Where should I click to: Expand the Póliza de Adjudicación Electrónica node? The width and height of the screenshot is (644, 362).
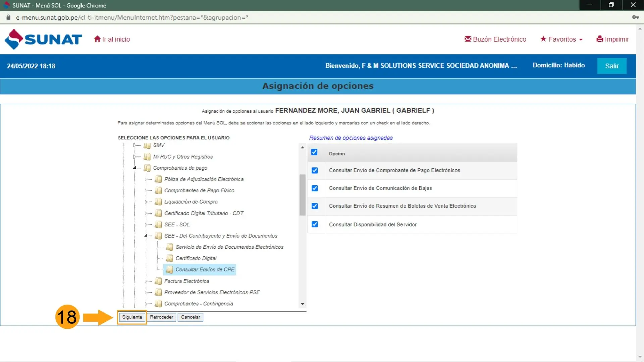click(x=146, y=179)
